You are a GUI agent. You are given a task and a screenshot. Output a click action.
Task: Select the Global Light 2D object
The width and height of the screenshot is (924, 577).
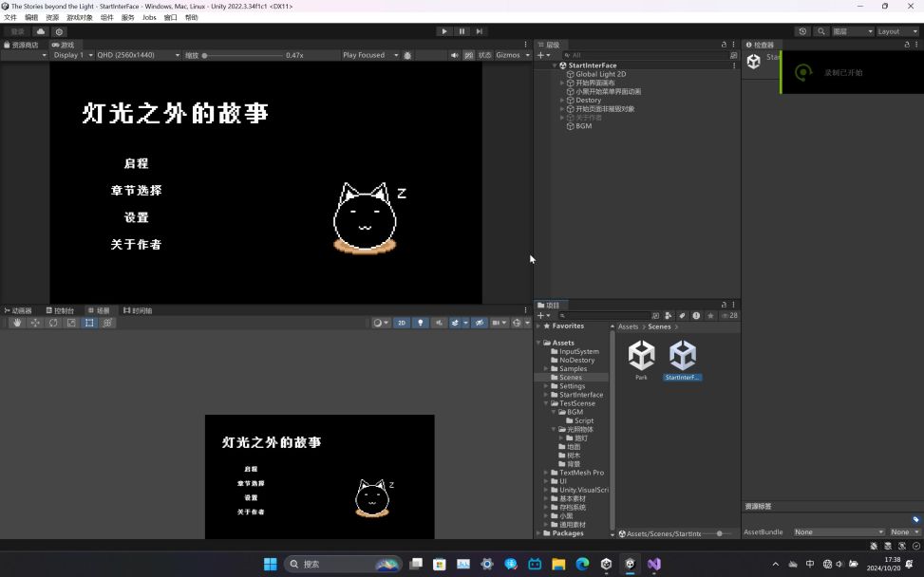tap(600, 74)
